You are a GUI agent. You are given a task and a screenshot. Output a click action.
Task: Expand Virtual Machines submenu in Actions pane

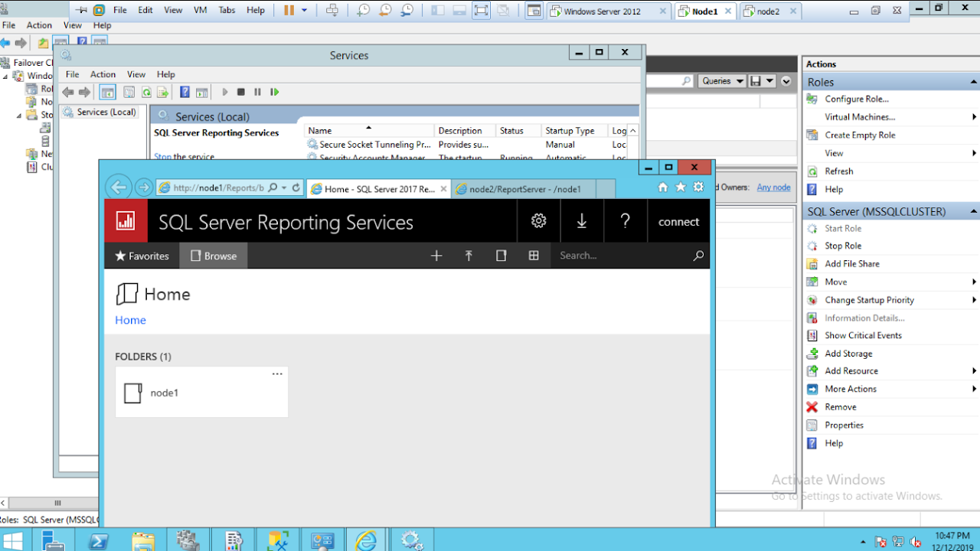[x=974, y=117]
